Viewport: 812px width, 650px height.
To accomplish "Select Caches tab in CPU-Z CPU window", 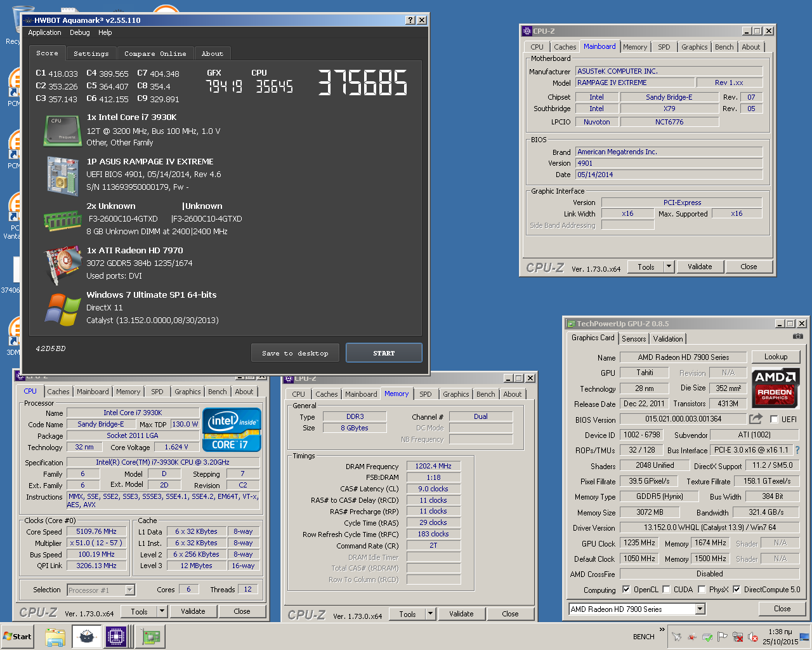I will tap(58, 392).
